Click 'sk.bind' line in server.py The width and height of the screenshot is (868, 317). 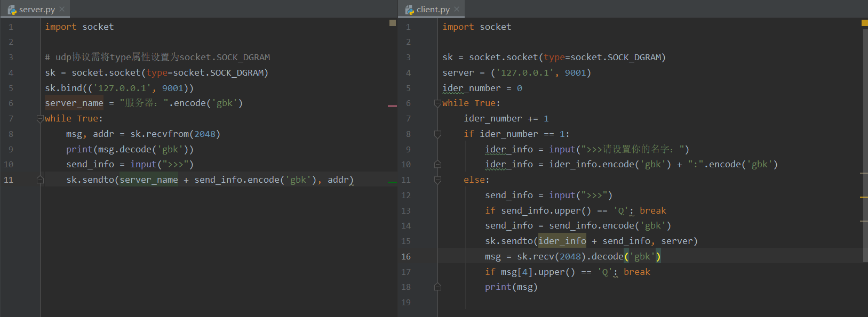click(x=119, y=88)
